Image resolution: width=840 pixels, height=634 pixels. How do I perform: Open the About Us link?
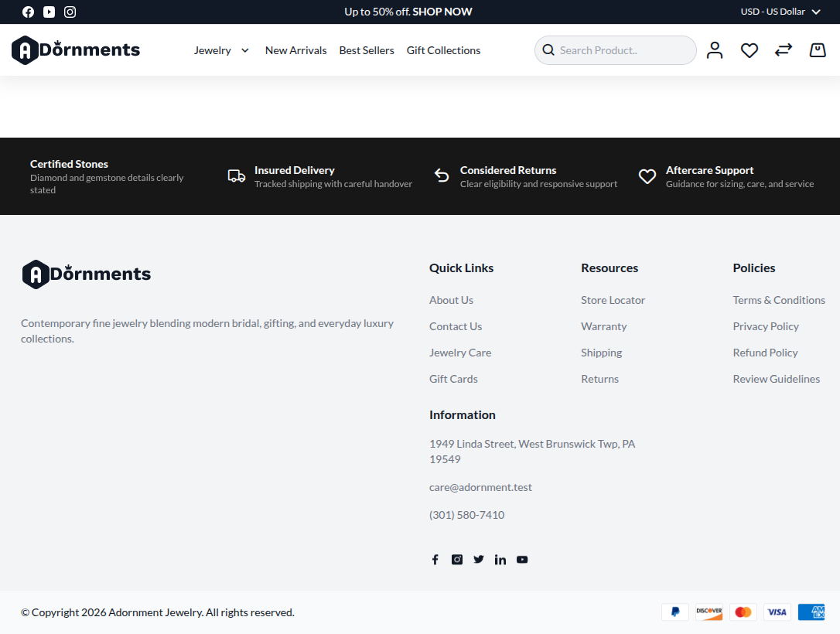[451, 300]
